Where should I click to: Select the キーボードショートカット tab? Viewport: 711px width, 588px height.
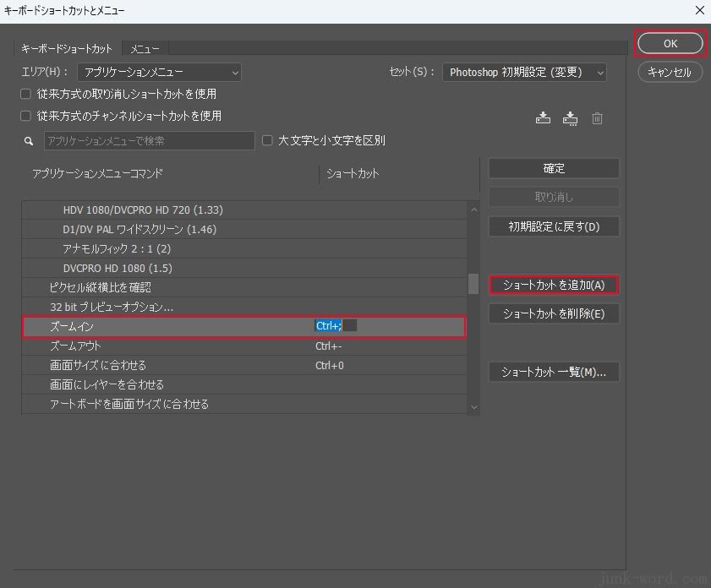click(67, 49)
